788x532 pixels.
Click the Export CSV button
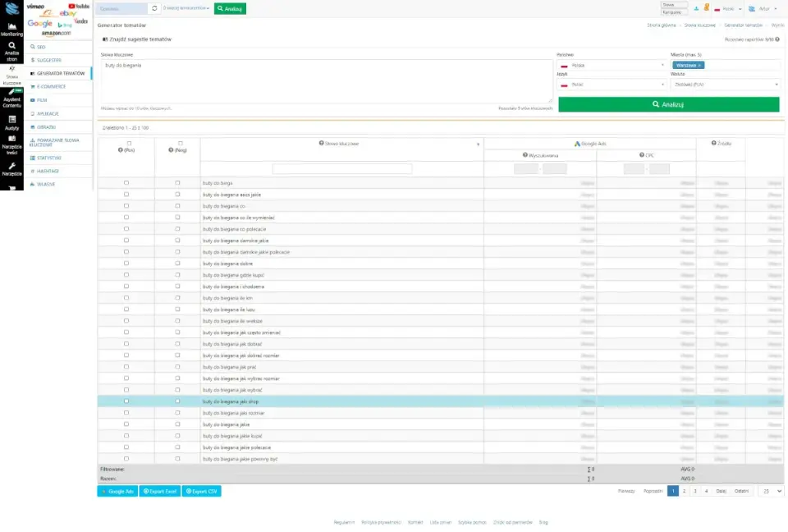[202, 491]
